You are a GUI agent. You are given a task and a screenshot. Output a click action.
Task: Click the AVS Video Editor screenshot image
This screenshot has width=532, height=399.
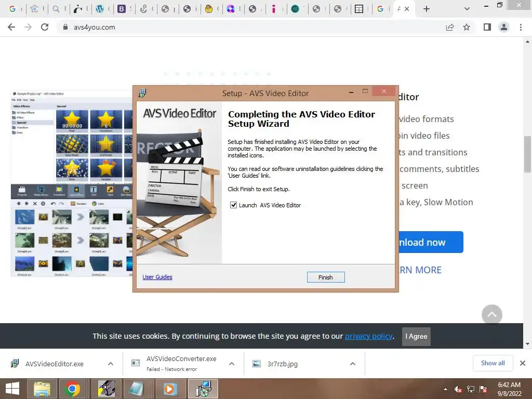pyautogui.click(x=72, y=183)
